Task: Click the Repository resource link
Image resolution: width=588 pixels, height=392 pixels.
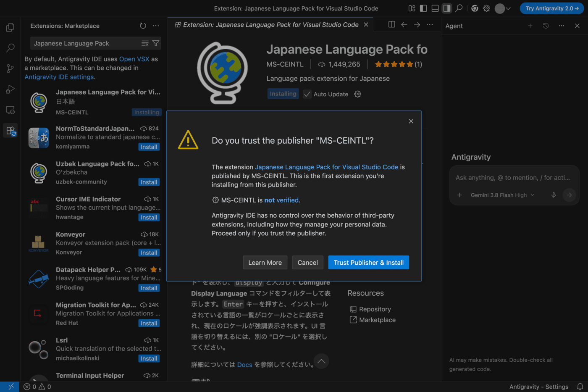Action: coord(375,309)
